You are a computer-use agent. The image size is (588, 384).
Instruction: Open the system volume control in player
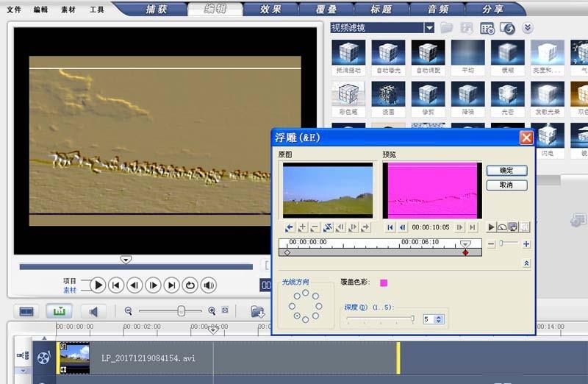coord(209,285)
